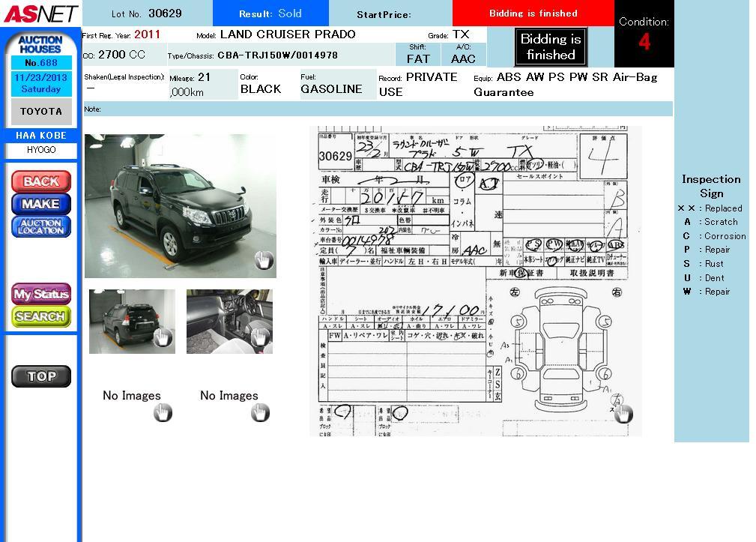
Task: Open the My Status page
Action: [41, 294]
